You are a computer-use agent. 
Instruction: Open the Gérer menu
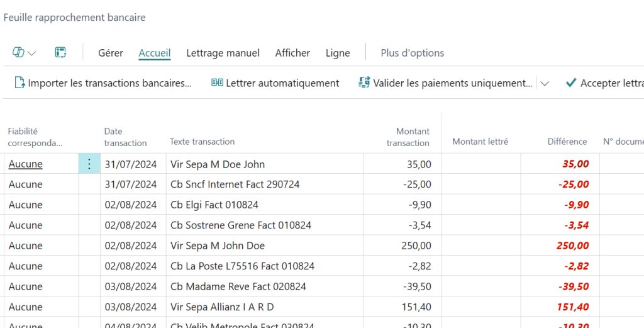tap(111, 53)
